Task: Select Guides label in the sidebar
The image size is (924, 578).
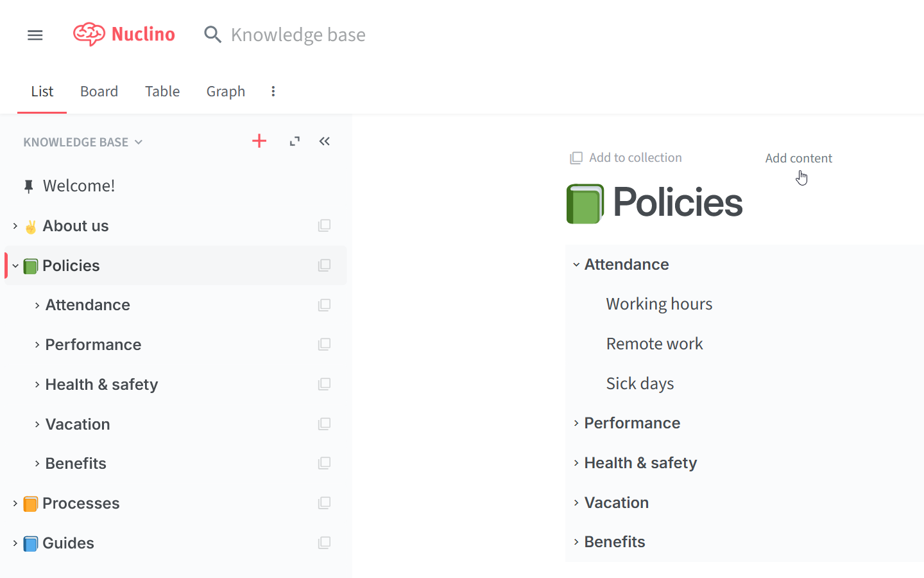Action: click(x=68, y=543)
